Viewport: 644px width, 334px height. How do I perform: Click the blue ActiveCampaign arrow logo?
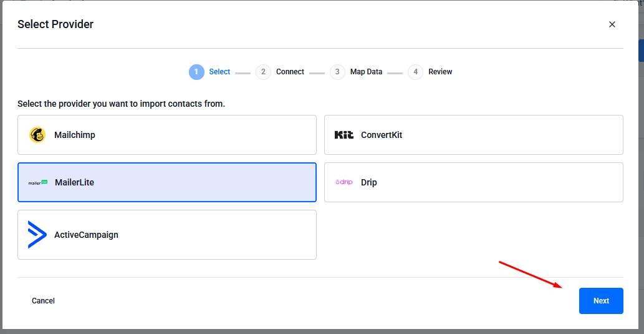pos(37,235)
